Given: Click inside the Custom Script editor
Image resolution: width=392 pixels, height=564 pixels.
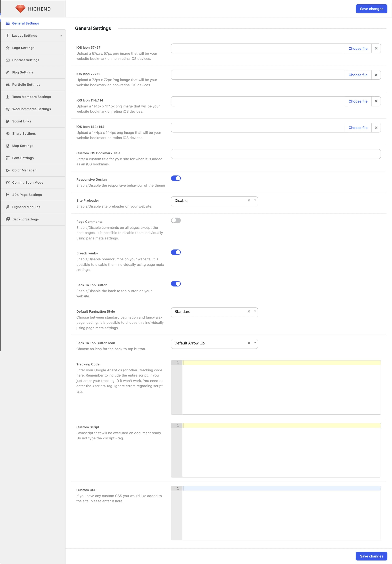Looking at the screenshot, I should pos(276,450).
